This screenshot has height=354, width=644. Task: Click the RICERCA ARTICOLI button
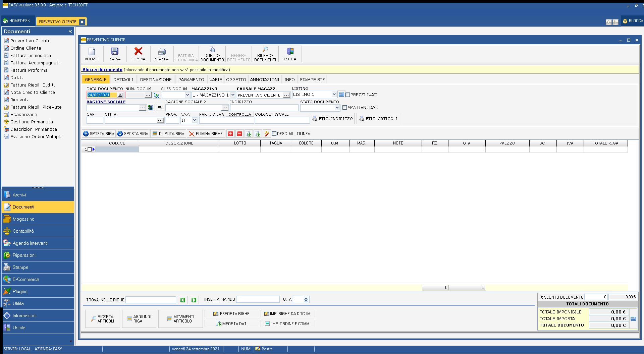tap(103, 319)
